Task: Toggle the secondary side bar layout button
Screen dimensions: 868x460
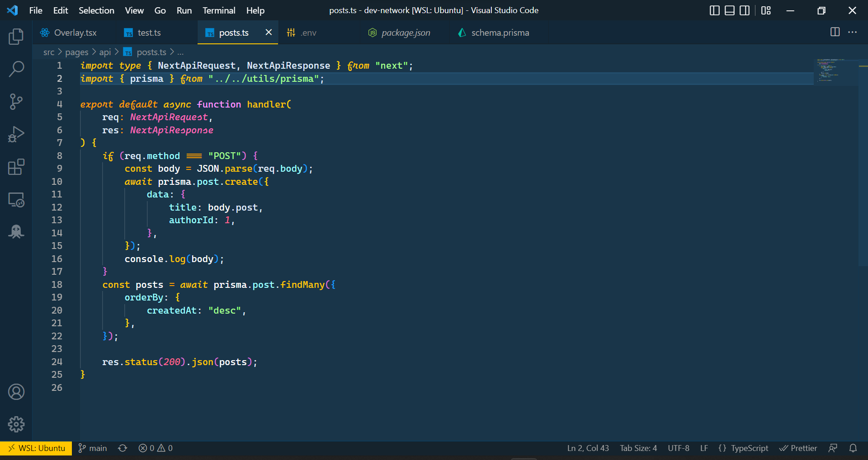Action: click(744, 10)
